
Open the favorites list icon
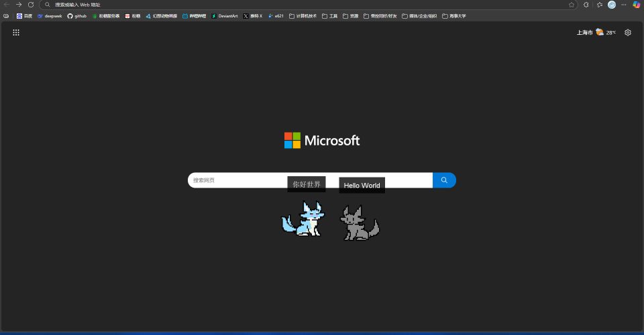point(600,5)
